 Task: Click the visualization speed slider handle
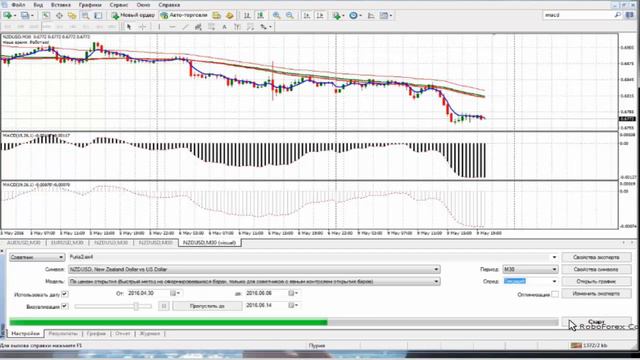(x=136, y=306)
